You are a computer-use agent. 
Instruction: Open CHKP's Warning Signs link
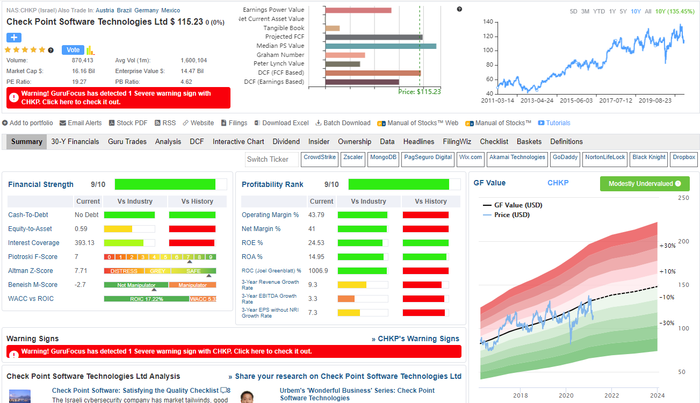tap(415, 339)
